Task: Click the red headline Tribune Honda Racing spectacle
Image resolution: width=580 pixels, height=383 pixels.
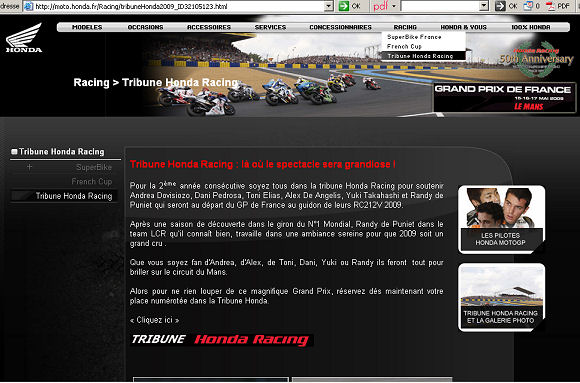Action: pyautogui.click(x=263, y=164)
